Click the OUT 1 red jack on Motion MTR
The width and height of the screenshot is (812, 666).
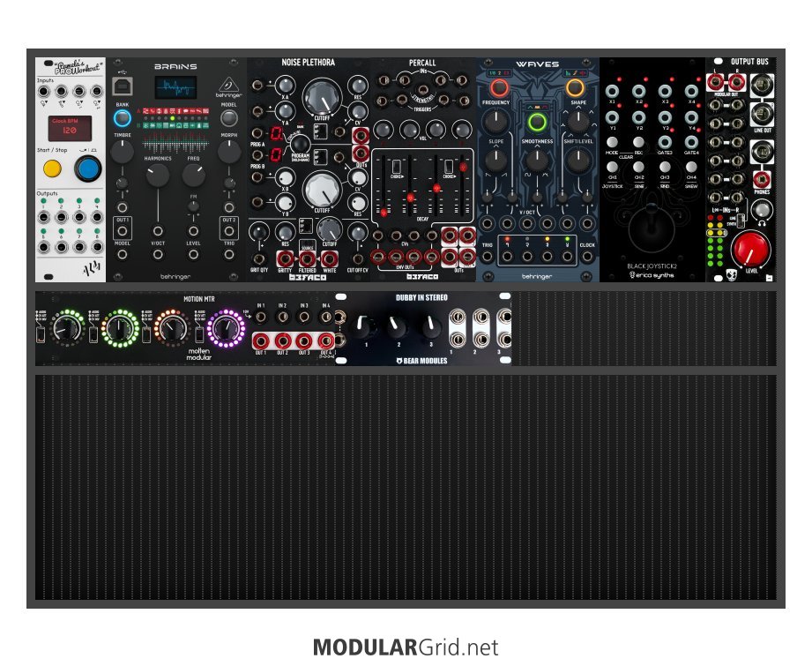coord(260,341)
